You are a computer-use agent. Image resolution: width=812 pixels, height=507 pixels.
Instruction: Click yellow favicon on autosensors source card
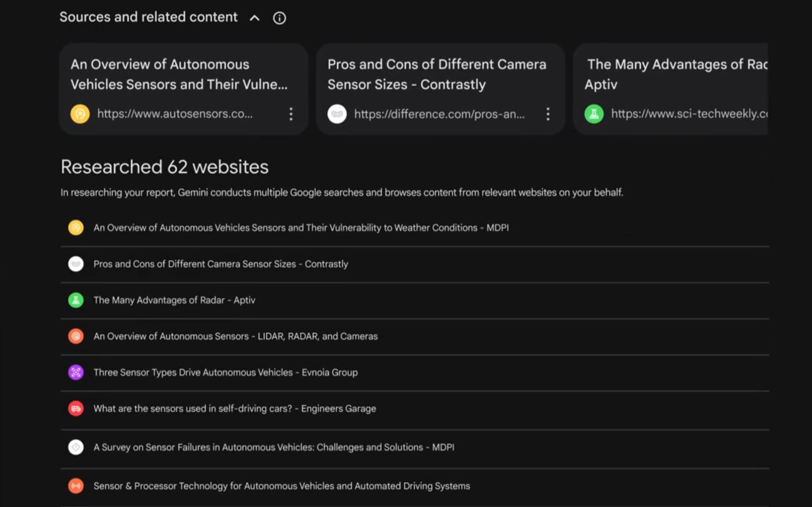(80, 114)
